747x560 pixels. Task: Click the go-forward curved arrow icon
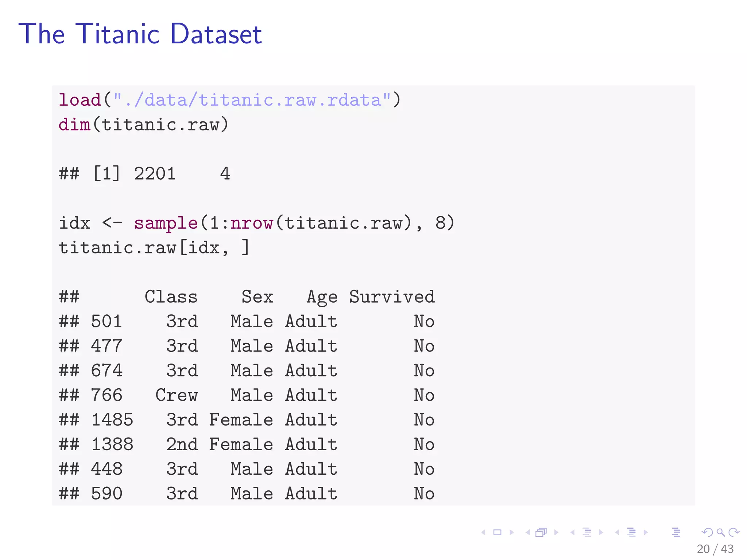coord(734,532)
